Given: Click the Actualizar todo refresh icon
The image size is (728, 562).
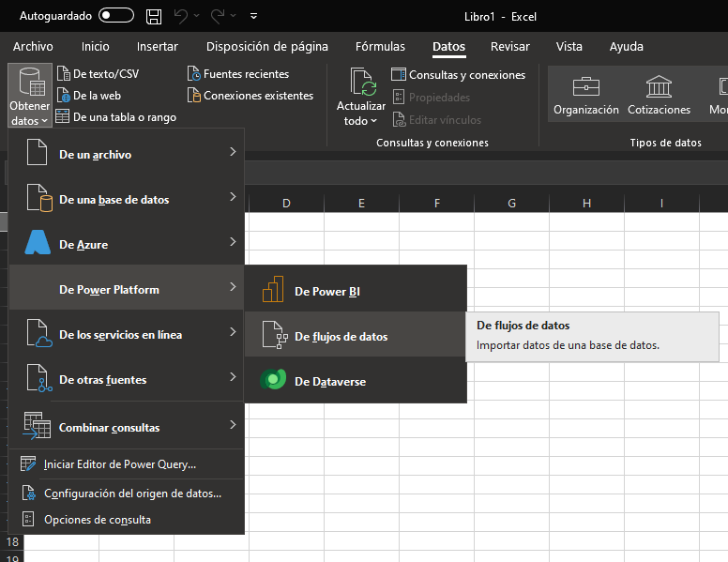Looking at the screenshot, I should [x=363, y=83].
